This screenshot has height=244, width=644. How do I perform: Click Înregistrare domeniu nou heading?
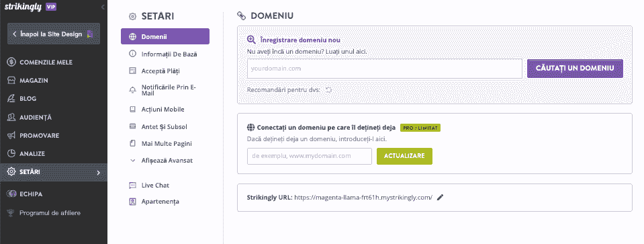300,40
